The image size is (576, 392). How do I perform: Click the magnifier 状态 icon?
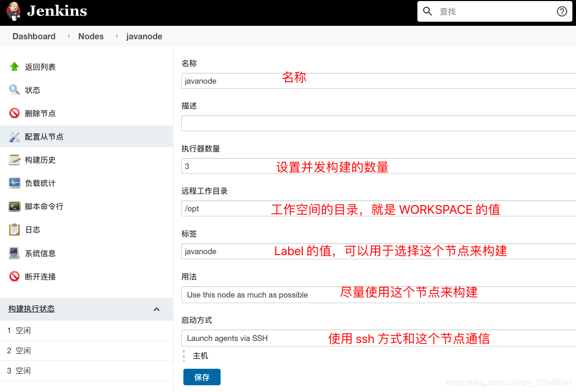coord(14,90)
